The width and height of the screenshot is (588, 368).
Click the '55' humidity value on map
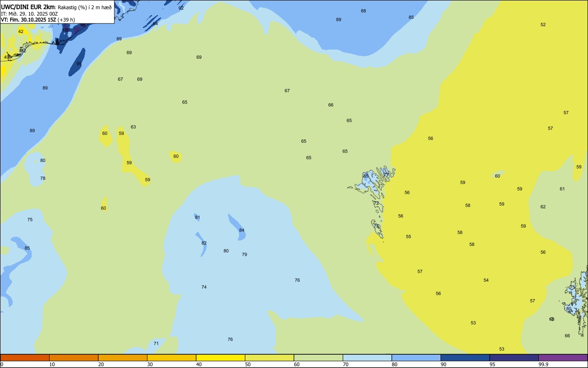[408, 237]
